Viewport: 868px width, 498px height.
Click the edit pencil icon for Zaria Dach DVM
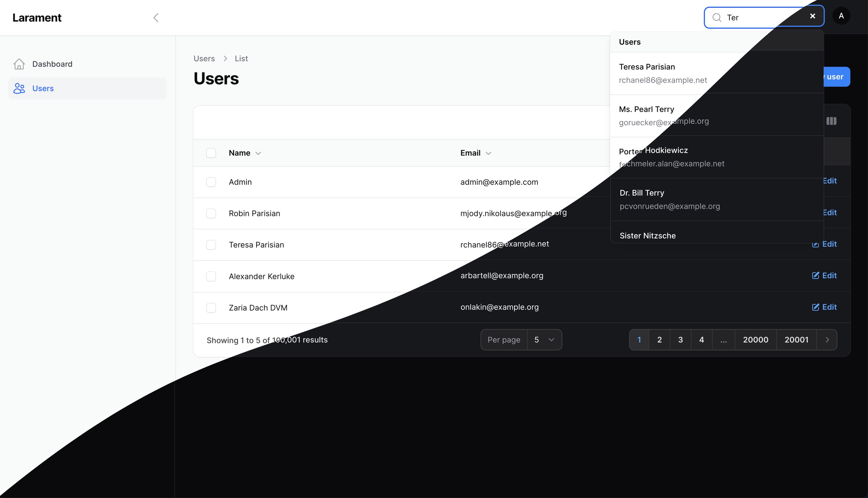[815, 307]
